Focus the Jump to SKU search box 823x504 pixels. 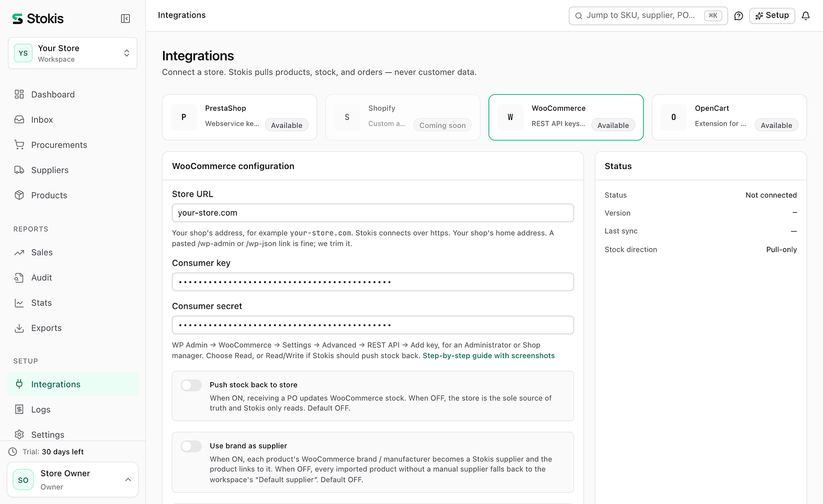(648, 16)
